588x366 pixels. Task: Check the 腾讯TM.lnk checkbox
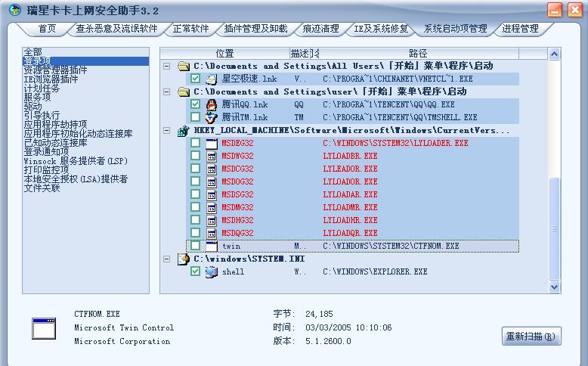195,116
